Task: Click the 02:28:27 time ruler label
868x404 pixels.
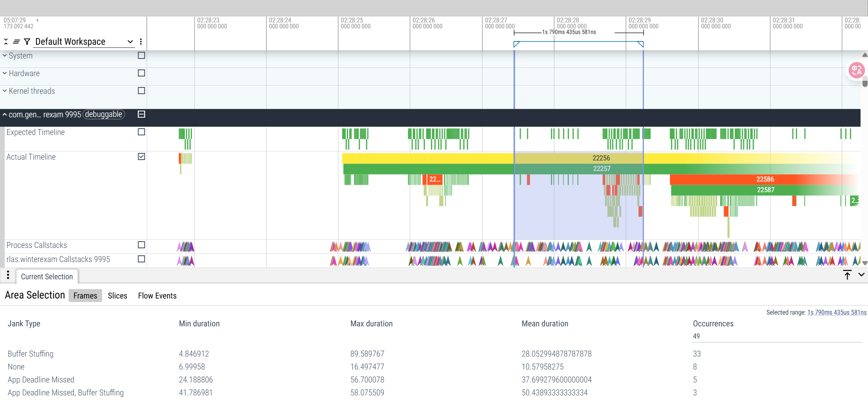Action: point(496,20)
